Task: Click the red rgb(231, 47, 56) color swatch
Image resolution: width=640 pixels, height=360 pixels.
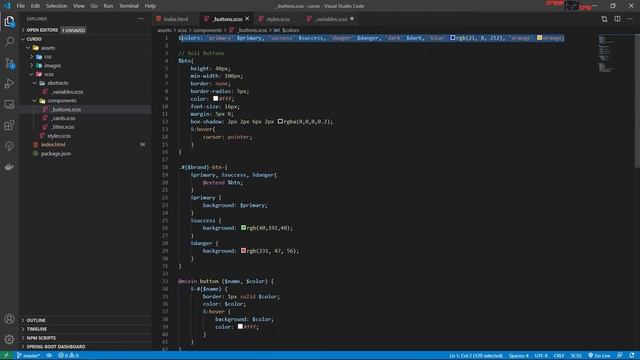Action: (243, 251)
